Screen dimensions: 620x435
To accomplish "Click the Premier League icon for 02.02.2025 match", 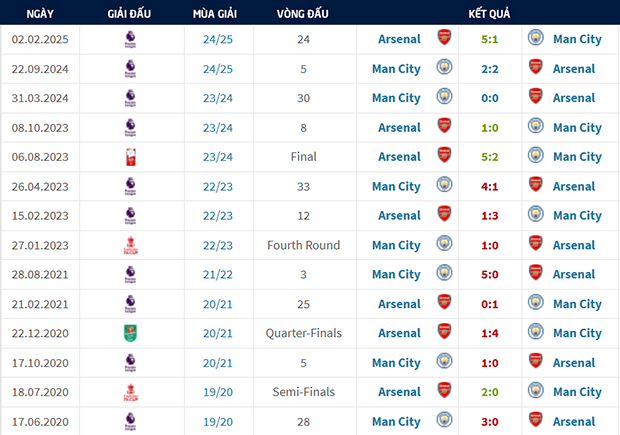I will pos(130,40).
